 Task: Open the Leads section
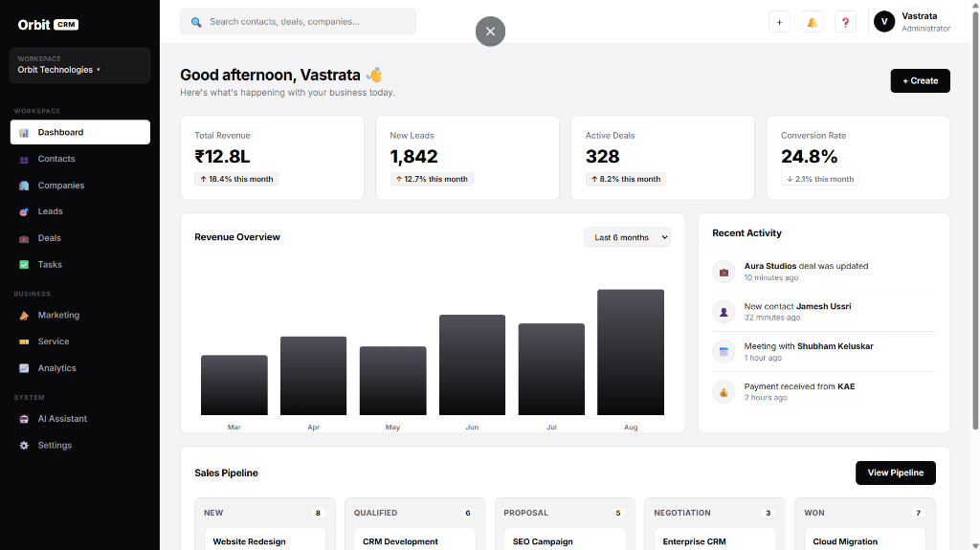80,212
